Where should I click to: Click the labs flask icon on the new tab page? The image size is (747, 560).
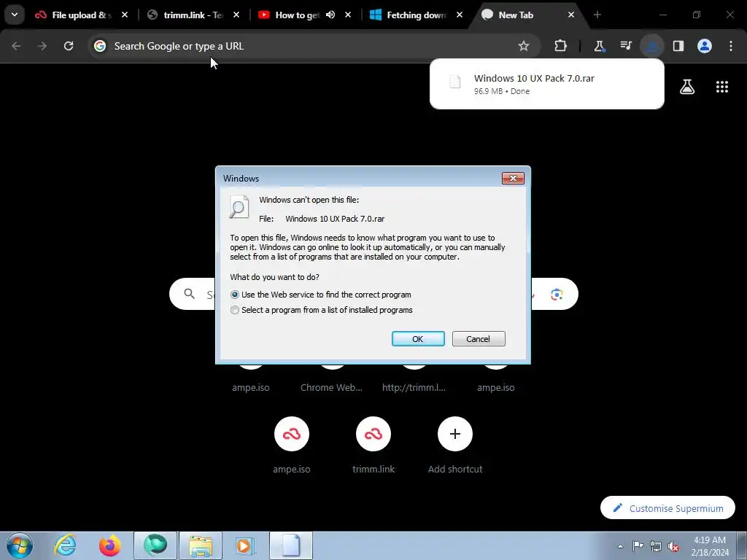pyautogui.click(x=687, y=87)
